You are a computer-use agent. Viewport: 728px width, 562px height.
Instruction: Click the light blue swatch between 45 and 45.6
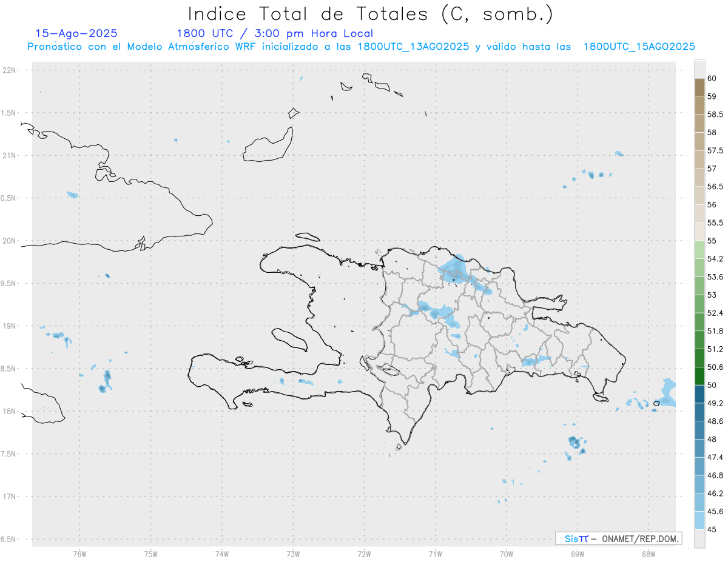click(699, 520)
